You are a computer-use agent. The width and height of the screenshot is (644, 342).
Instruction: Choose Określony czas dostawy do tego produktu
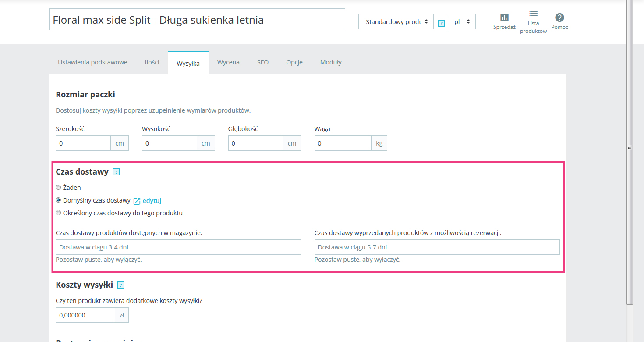(58, 213)
